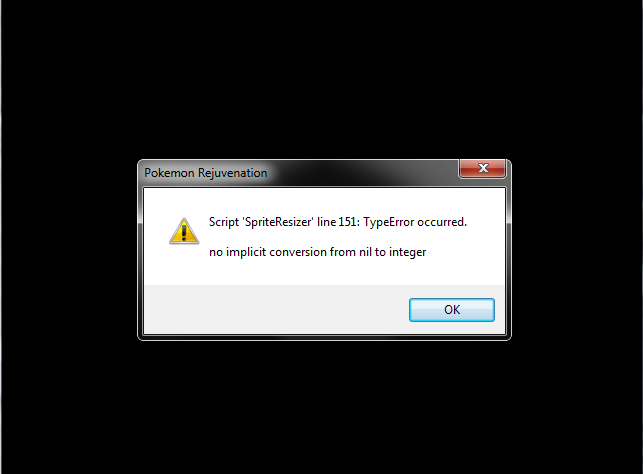Click the word "Rejuvenation" in the title bar
643x474 pixels.
[x=233, y=173]
